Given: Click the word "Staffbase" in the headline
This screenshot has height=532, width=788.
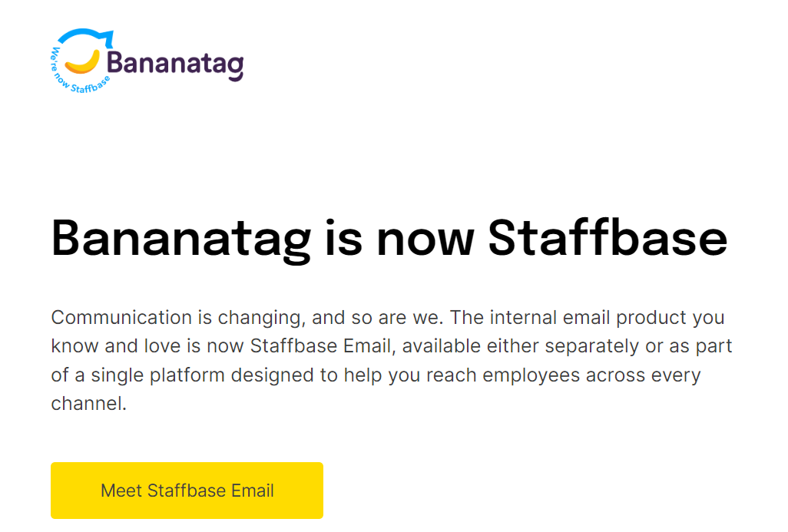Looking at the screenshot, I should point(608,239).
